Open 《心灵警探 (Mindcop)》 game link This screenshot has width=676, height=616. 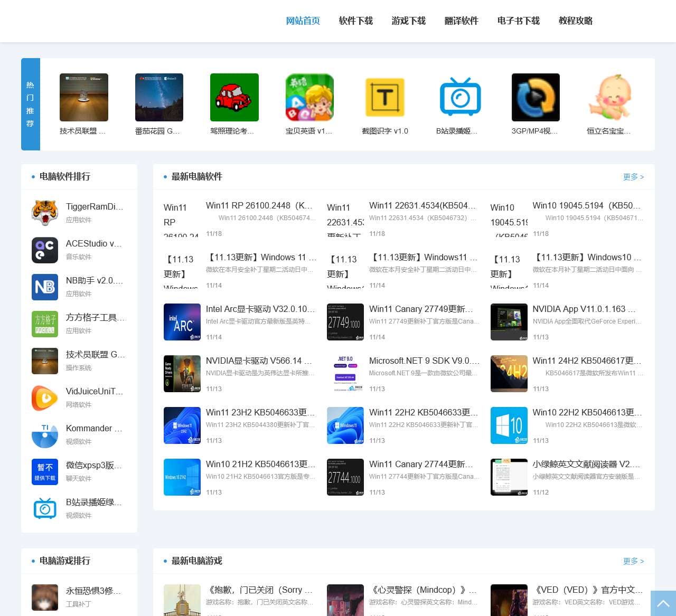tap(423, 590)
